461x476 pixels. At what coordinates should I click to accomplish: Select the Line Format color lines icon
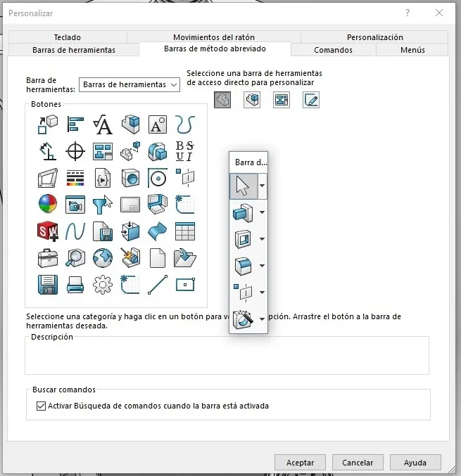75,178
